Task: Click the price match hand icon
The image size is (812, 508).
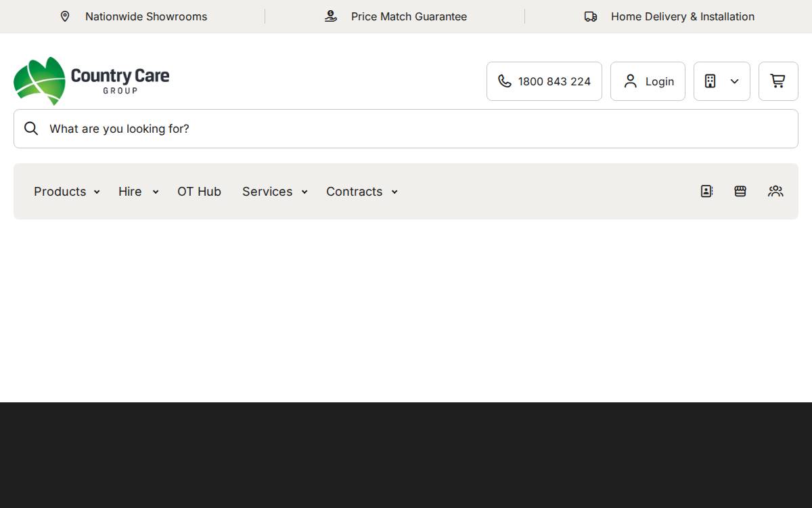Action: coord(330,16)
